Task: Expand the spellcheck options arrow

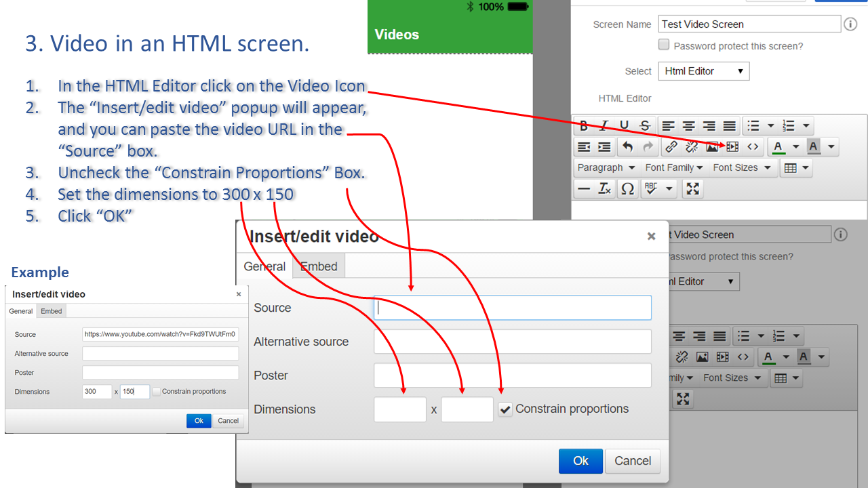Action: (x=669, y=189)
